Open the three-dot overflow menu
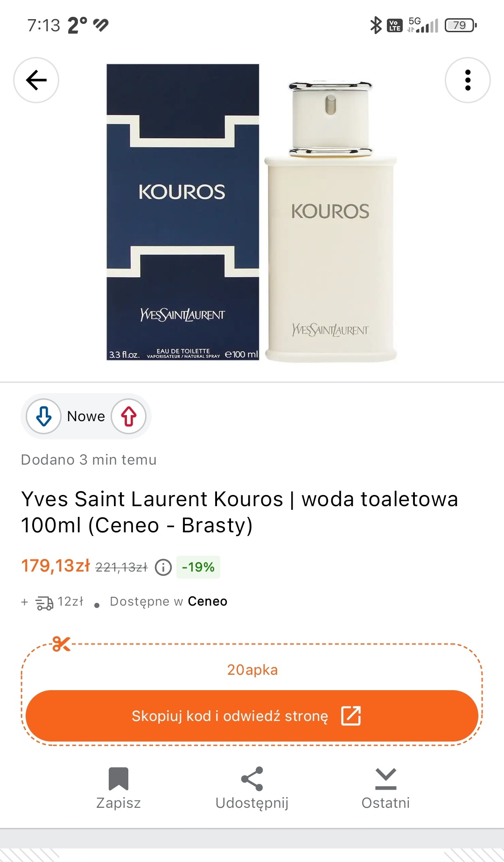The height and width of the screenshot is (862, 504). (x=468, y=80)
